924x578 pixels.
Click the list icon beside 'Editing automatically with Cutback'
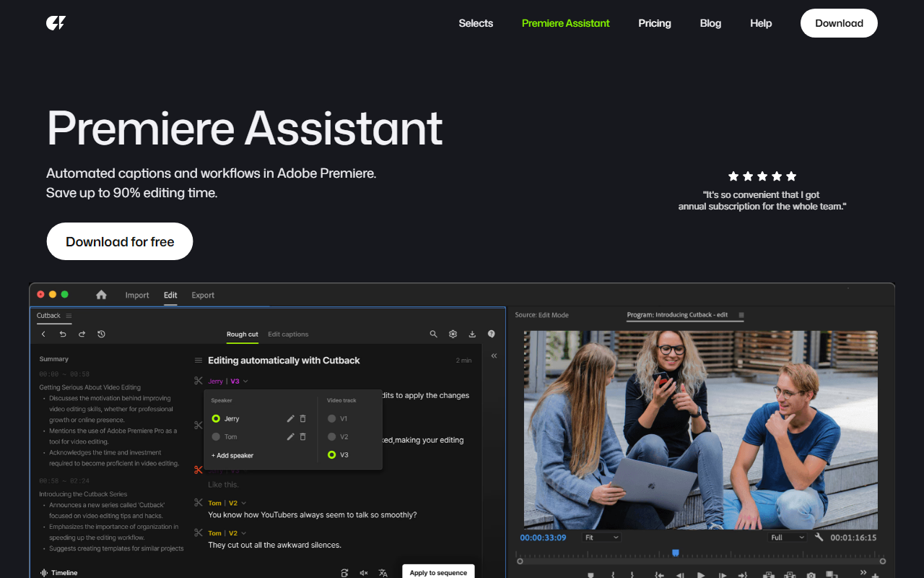[x=199, y=361]
